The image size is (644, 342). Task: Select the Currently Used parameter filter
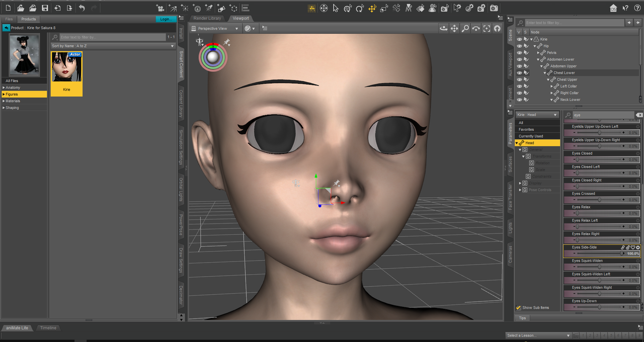coord(531,136)
